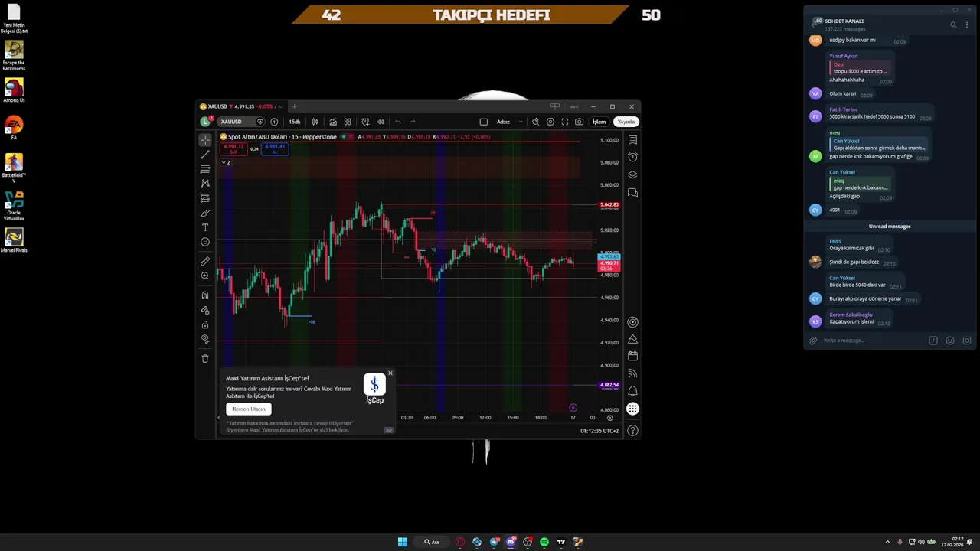Redo the last chart action
Screen dimensions: 980x551
tap(412, 122)
